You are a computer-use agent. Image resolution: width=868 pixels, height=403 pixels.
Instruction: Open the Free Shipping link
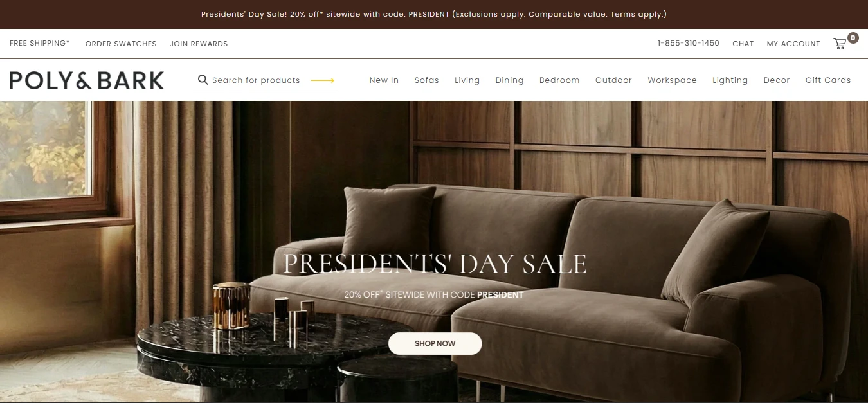40,43
